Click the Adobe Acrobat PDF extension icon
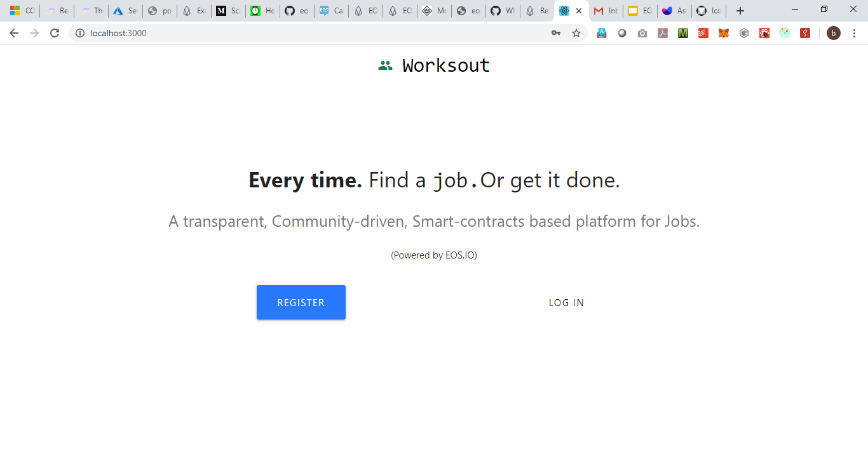The image size is (868, 463). coord(663,33)
